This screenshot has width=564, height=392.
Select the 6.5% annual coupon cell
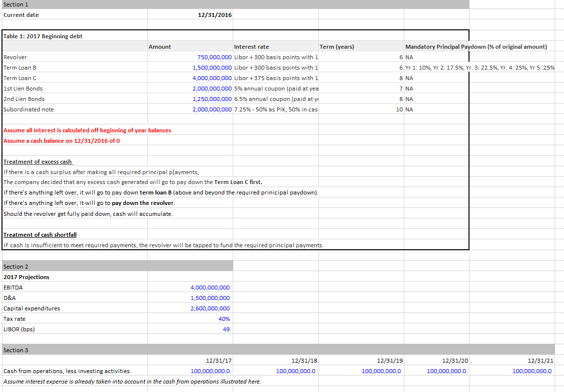coord(276,99)
